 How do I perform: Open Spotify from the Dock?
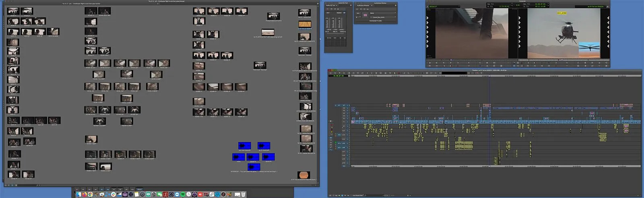(x=183, y=194)
